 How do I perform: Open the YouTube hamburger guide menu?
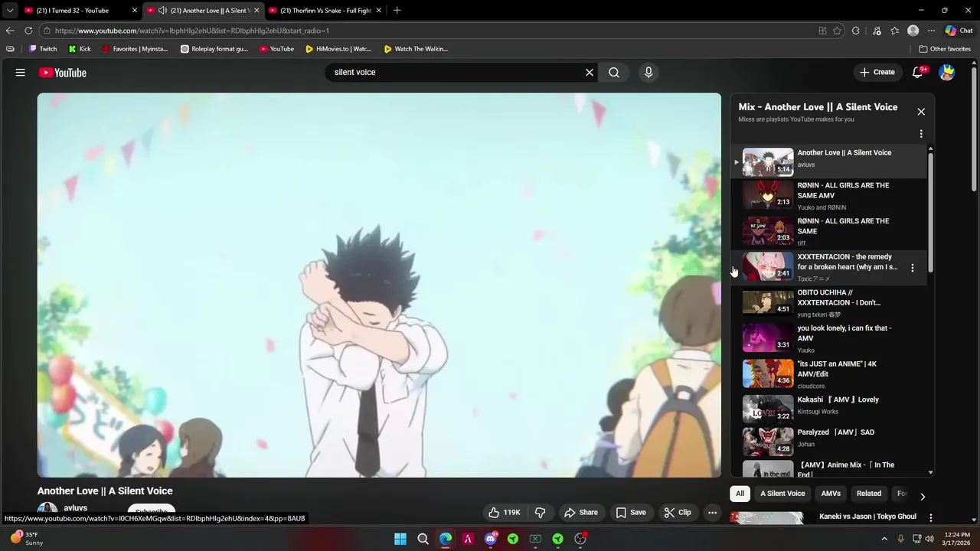(x=21, y=73)
